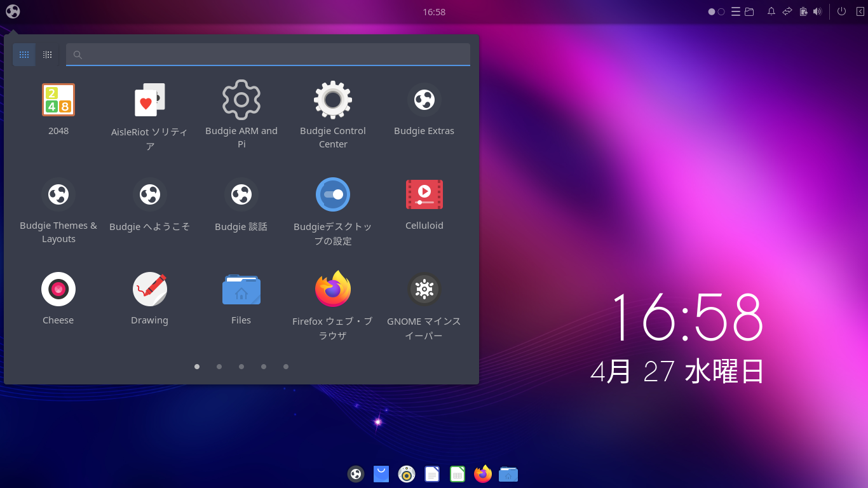
Task: Launch Firefox ウェブ・ブラウザ from menu
Action: click(333, 306)
